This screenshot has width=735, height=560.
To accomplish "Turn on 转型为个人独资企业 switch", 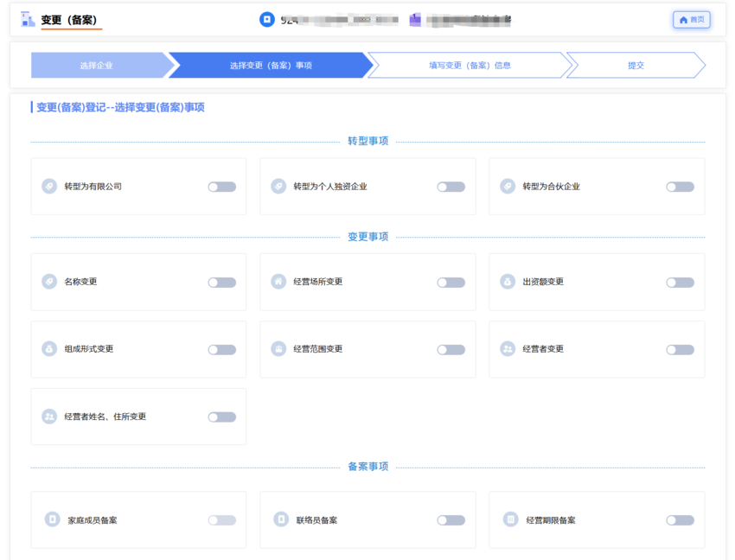I will (x=451, y=187).
